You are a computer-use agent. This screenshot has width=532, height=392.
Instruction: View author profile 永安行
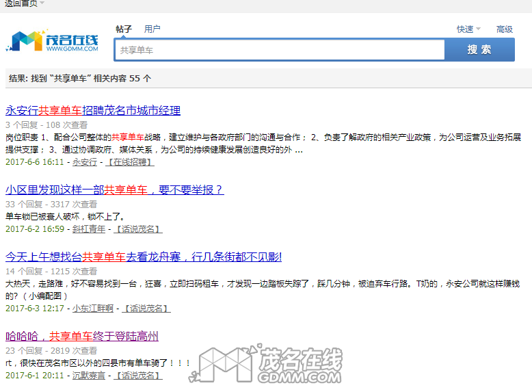[x=85, y=162]
